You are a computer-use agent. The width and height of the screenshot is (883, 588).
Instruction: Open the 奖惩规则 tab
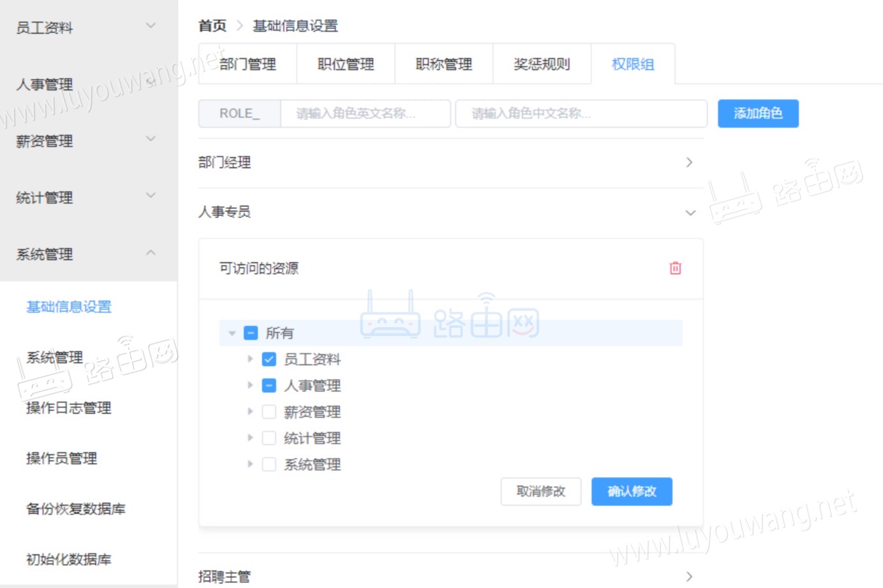(542, 64)
